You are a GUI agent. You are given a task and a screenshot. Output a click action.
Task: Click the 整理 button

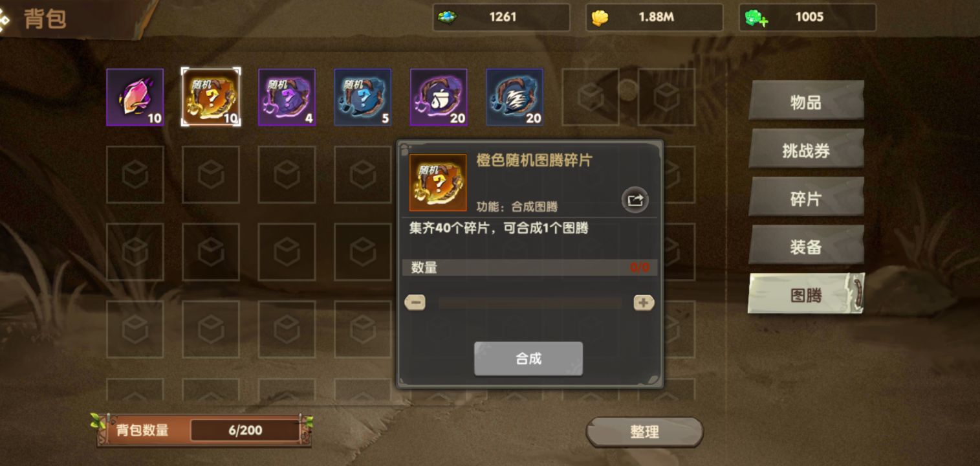(644, 432)
